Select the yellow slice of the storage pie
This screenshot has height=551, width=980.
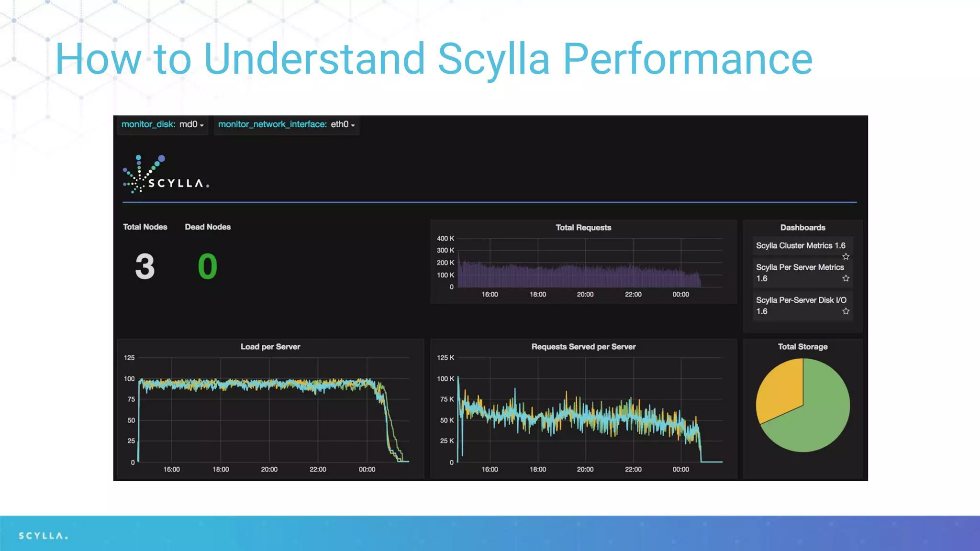pyautogui.click(x=781, y=387)
